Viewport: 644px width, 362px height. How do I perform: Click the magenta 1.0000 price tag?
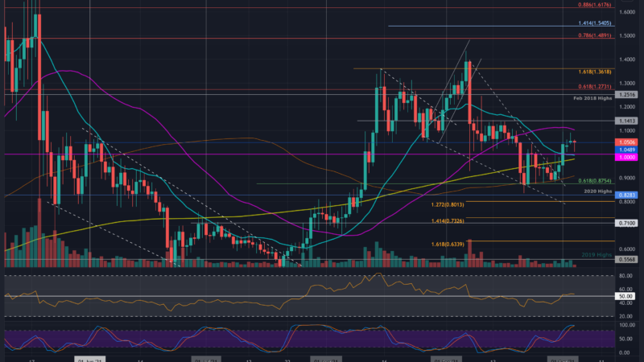pyautogui.click(x=626, y=157)
